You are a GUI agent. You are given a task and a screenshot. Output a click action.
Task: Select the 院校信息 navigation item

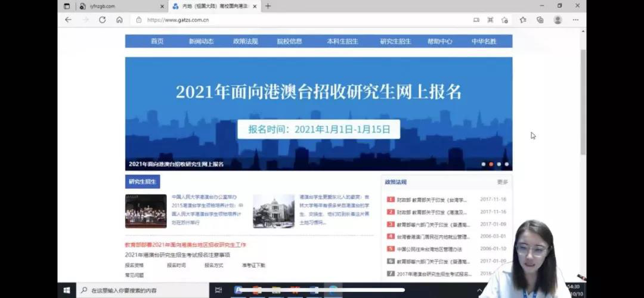[x=289, y=41]
